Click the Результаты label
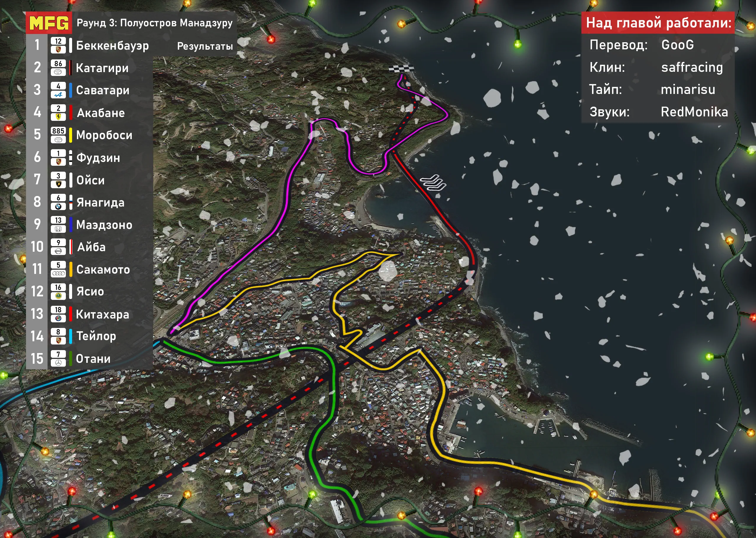 point(205,46)
